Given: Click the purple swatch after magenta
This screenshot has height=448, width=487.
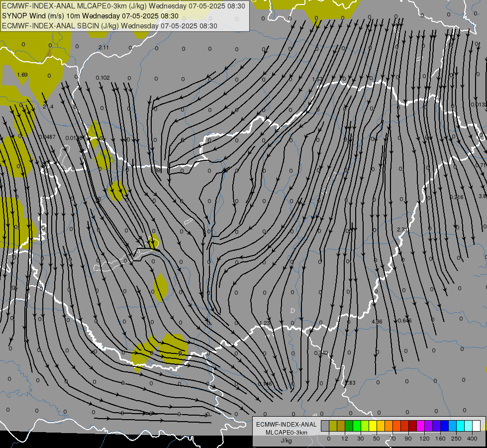Looking at the screenshot, I should [429, 426].
